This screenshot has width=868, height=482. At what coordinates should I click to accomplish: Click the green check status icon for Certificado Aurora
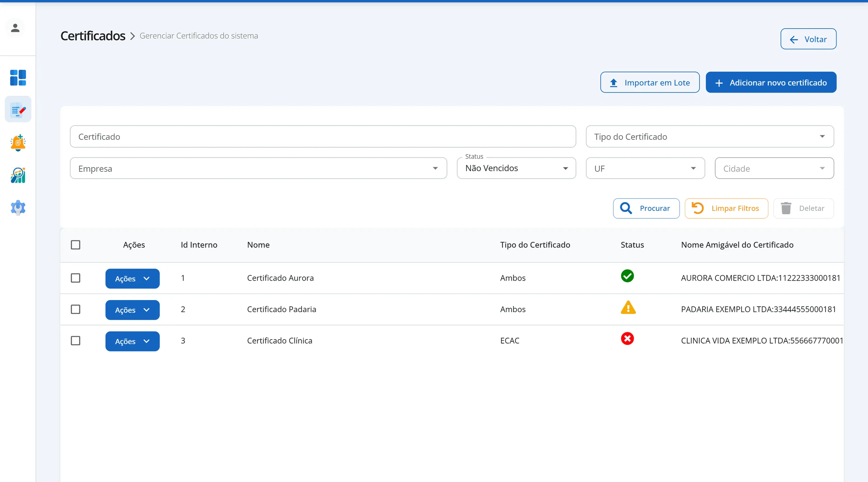(x=627, y=276)
